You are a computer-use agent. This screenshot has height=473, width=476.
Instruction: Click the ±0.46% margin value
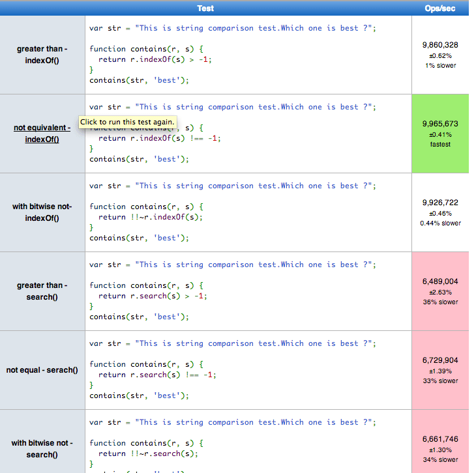pos(440,214)
